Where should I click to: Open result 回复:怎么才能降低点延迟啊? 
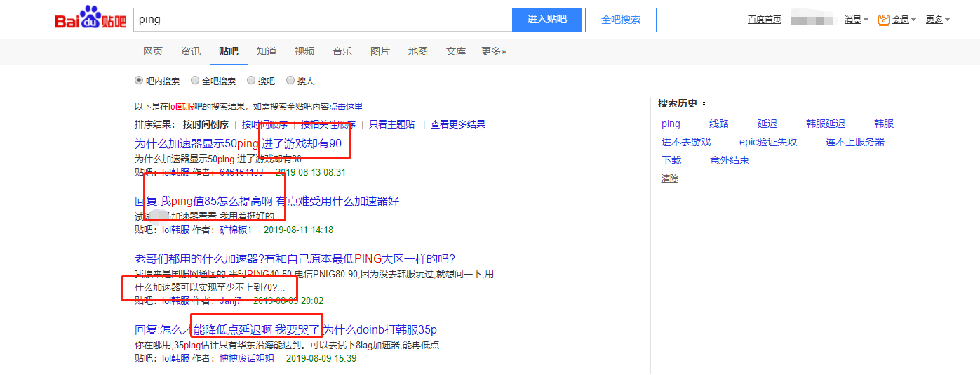286,330
